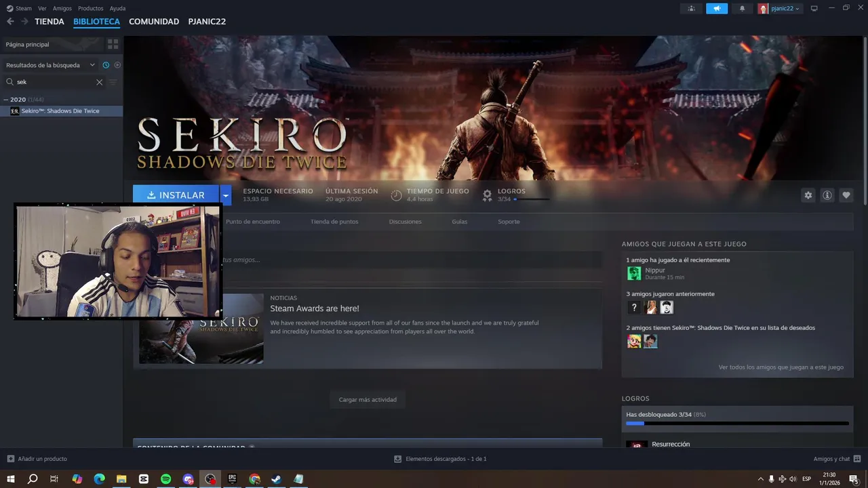Click the small Logros 3/34 progress bar
The image size is (868, 488).
531,199
